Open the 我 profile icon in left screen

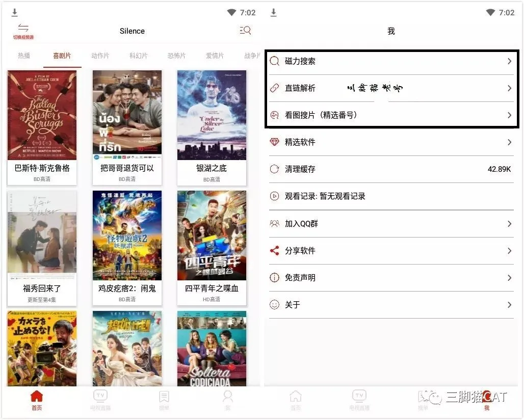point(228,396)
